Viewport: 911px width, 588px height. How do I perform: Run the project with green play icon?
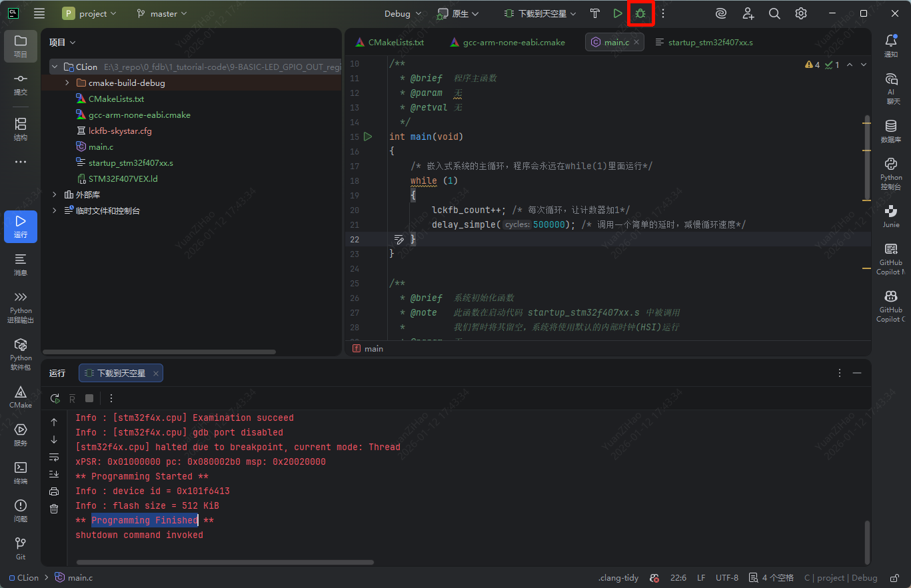point(618,13)
